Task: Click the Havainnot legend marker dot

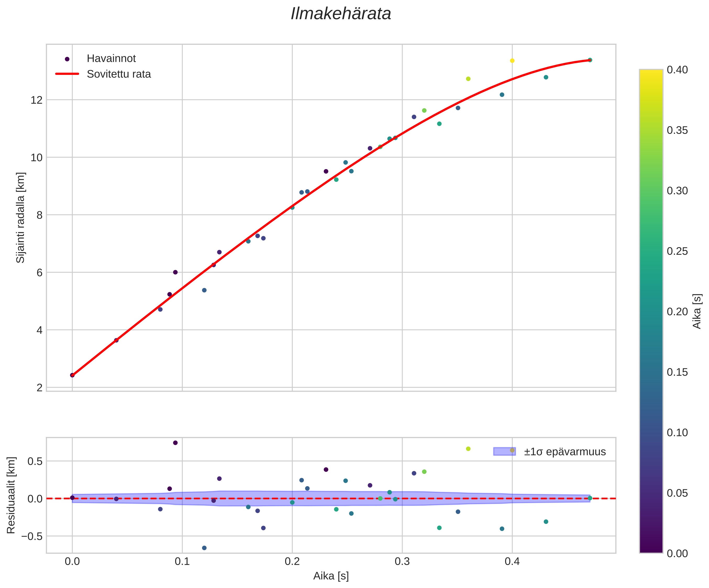Action: pos(67,59)
